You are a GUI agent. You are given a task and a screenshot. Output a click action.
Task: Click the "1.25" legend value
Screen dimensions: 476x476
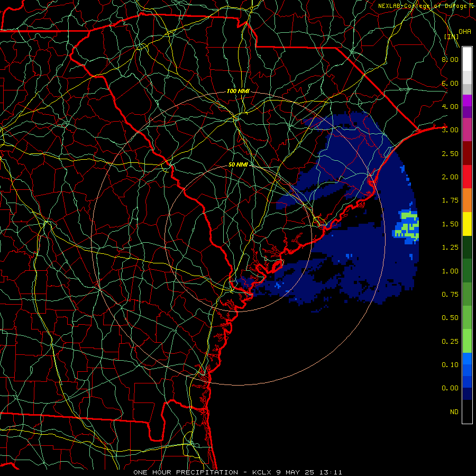450,248
